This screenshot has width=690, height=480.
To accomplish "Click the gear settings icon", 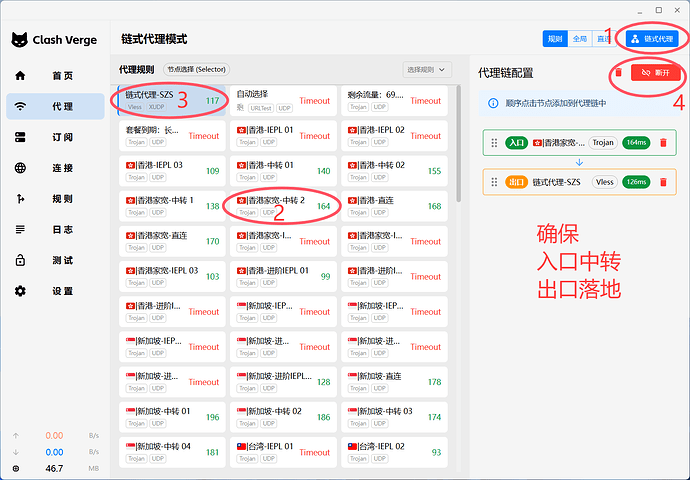I will 20,291.
